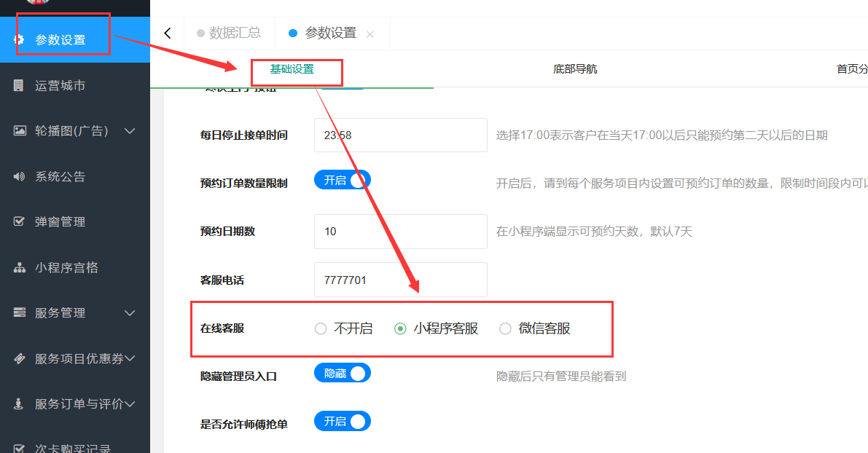Expand the 服务管理 submenu chevron
Image resolution: width=868 pixels, height=453 pixels.
[x=130, y=313]
